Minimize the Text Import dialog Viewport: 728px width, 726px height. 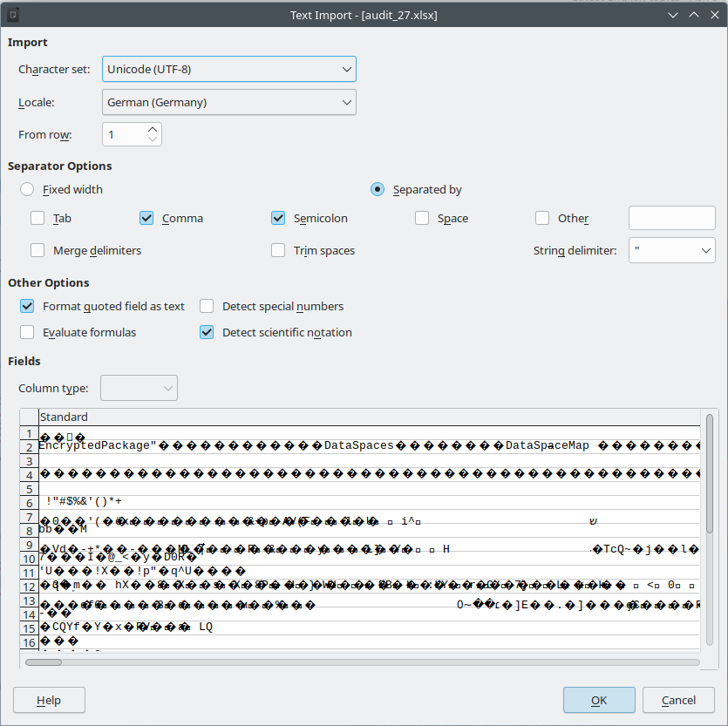click(x=673, y=16)
